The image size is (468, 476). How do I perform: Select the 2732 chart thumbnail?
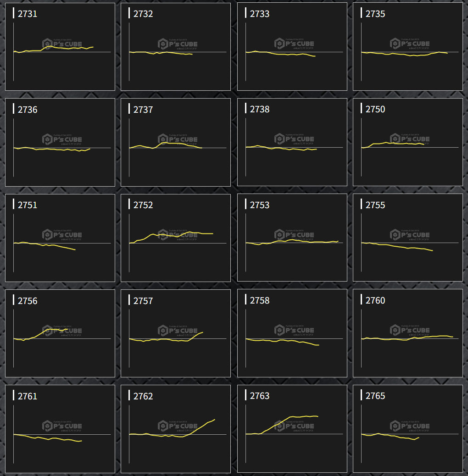coord(176,47)
